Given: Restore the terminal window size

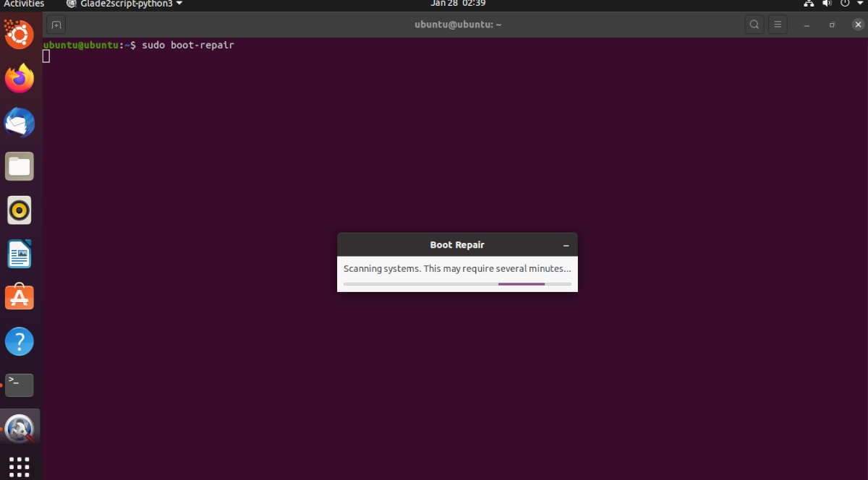Looking at the screenshot, I should coord(833,25).
